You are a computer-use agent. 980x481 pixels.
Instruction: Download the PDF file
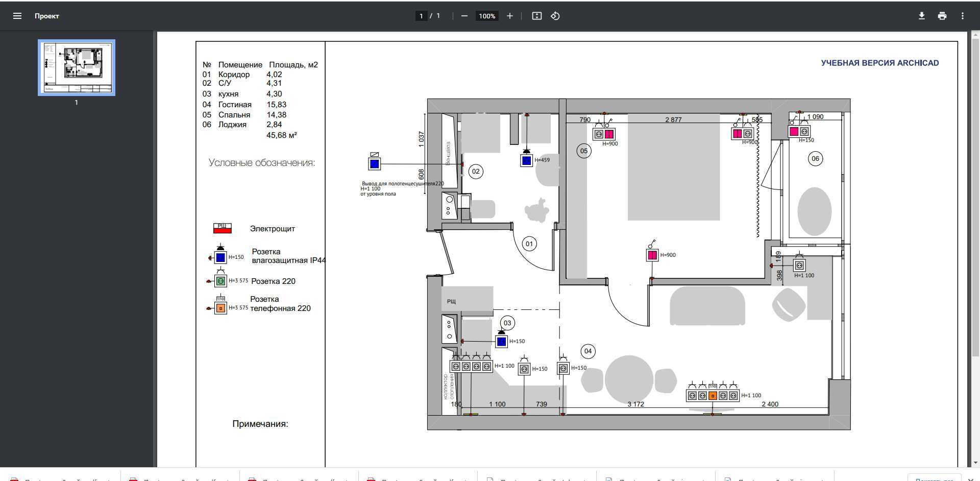pos(921,16)
